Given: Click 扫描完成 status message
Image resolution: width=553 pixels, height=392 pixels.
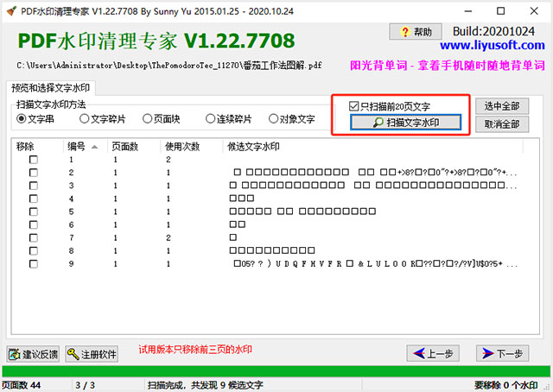Looking at the screenshot, I should pyautogui.click(x=206, y=385).
